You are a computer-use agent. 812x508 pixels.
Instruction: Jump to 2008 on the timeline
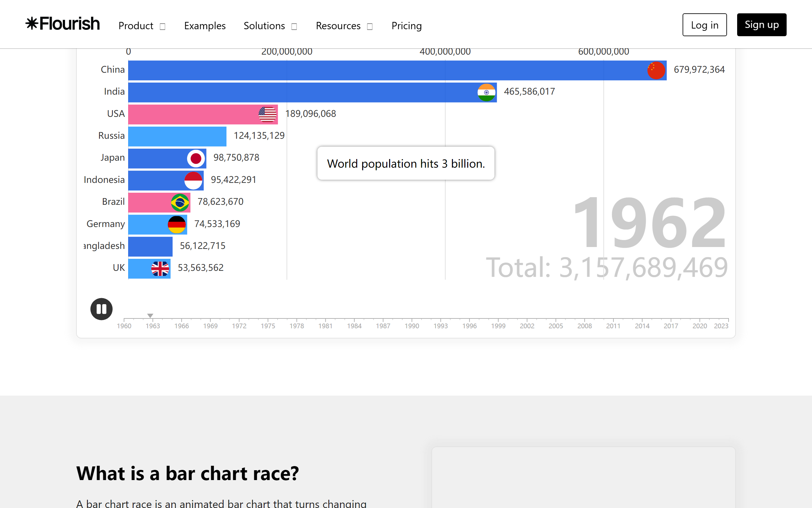(x=585, y=326)
